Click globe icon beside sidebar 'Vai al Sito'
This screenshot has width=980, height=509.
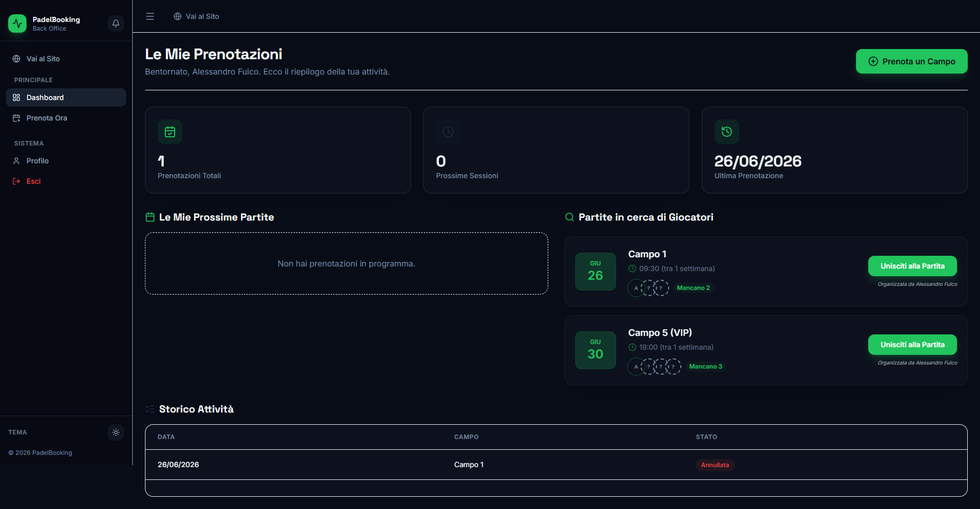click(x=16, y=59)
